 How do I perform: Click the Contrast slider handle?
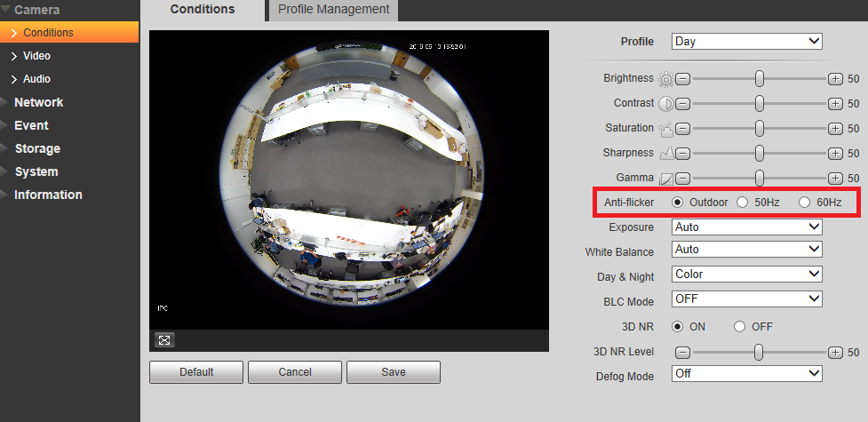(760, 104)
